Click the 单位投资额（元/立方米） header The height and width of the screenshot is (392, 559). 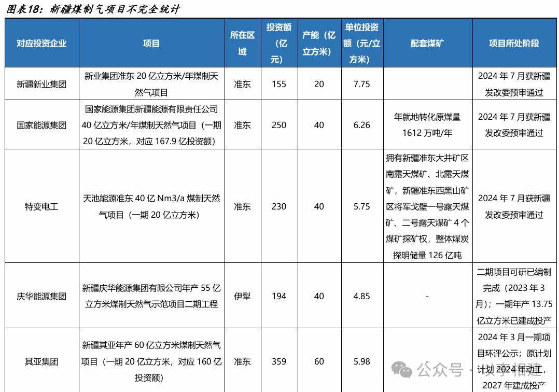(362, 43)
